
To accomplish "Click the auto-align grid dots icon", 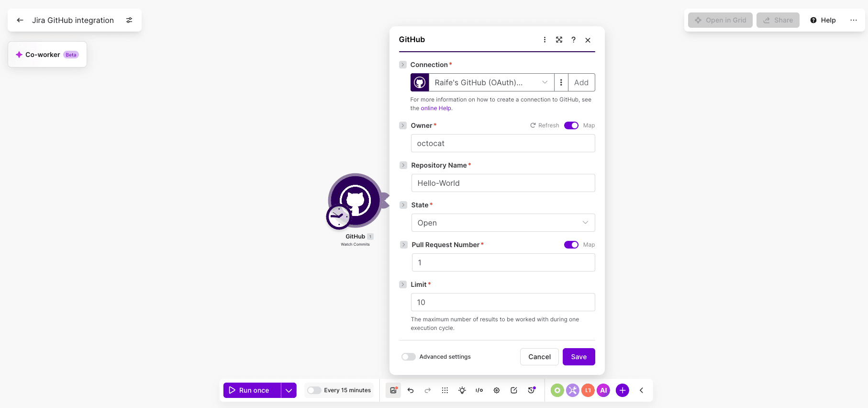I will (445, 390).
